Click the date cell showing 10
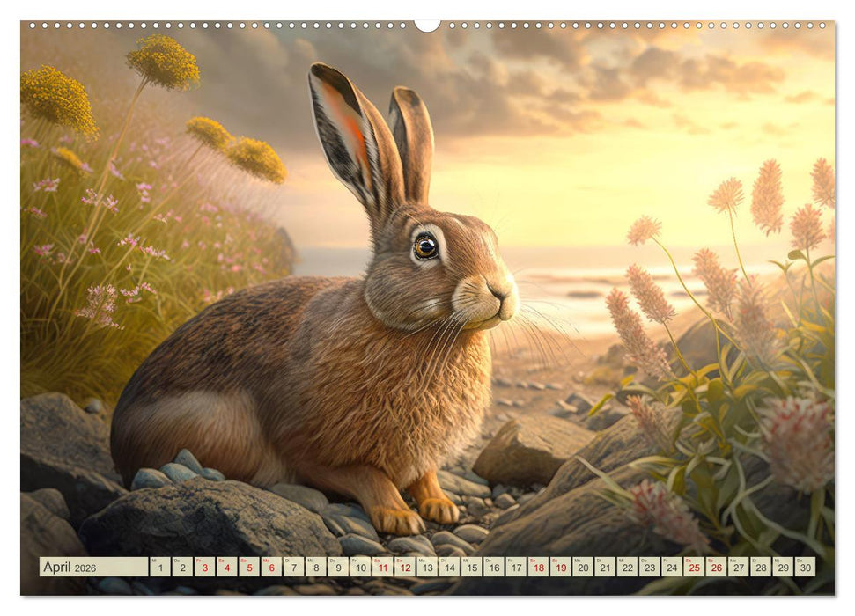This screenshot has height=616, width=855. (359, 569)
